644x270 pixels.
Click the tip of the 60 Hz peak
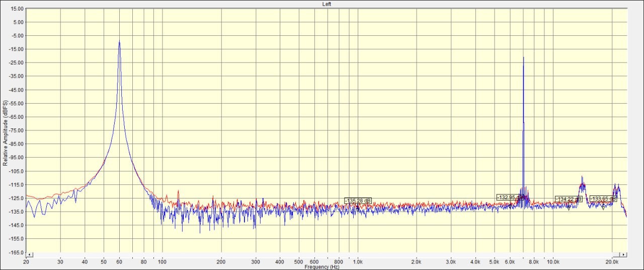[x=119, y=42]
